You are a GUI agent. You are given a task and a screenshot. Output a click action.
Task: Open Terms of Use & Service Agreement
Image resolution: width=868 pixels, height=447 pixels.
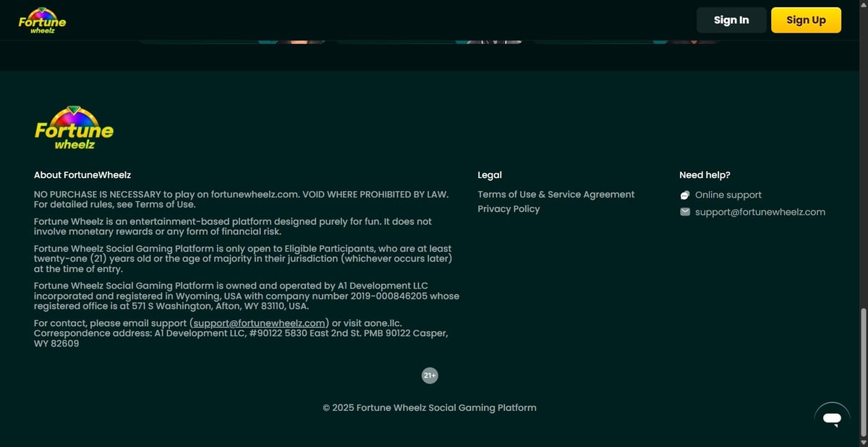tap(556, 195)
